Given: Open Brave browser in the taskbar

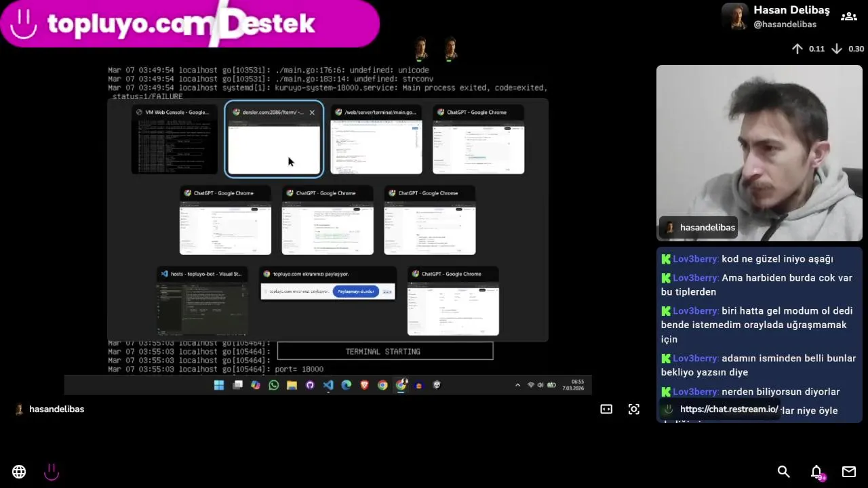Looking at the screenshot, I should click(x=365, y=385).
